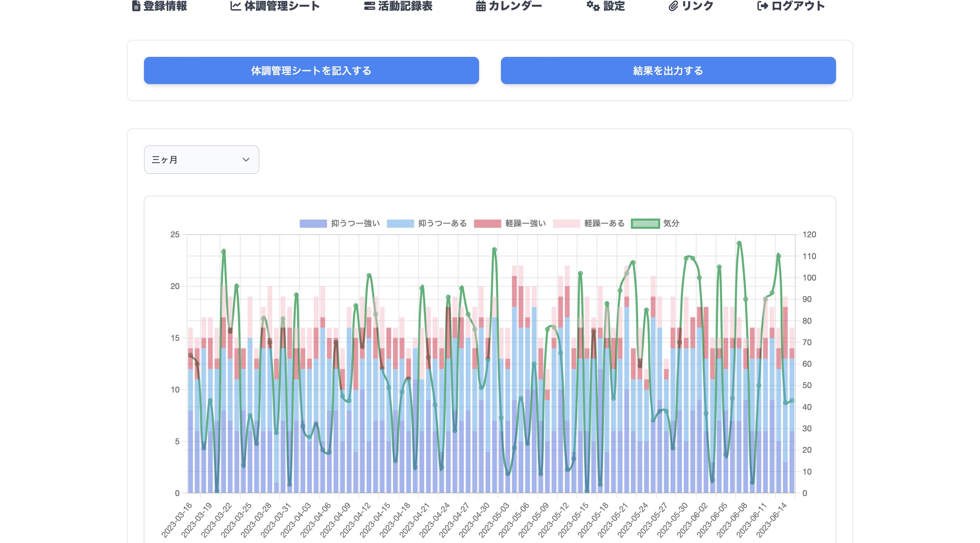Click the 2023-03-16 x-axis label
The height and width of the screenshot is (543, 980).
click(x=177, y=520)
